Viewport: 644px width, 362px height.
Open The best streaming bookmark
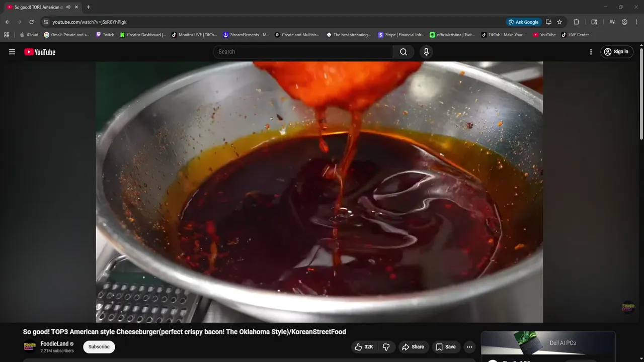pyautogui.click(x=349, y=35)
